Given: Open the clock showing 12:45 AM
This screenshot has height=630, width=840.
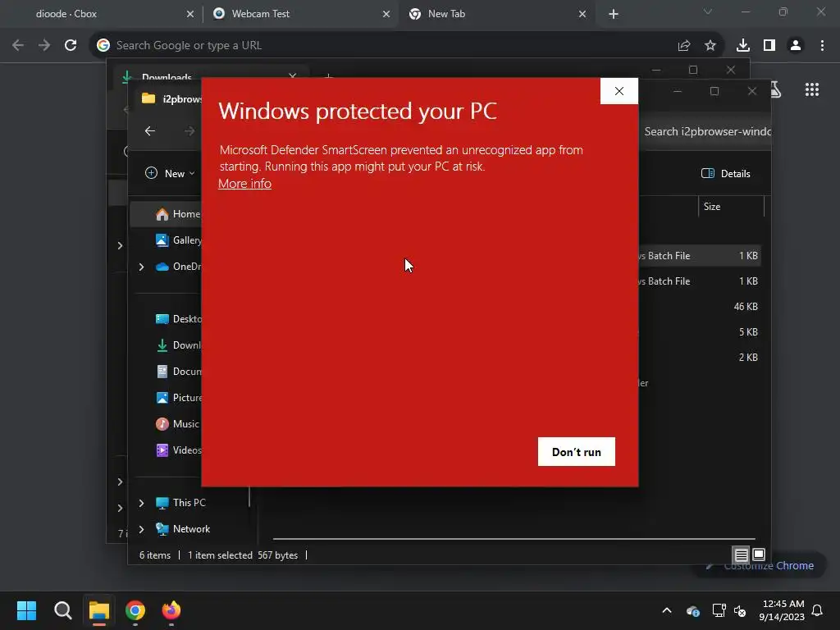Looking at the screenshot, I should click(782, 610).
